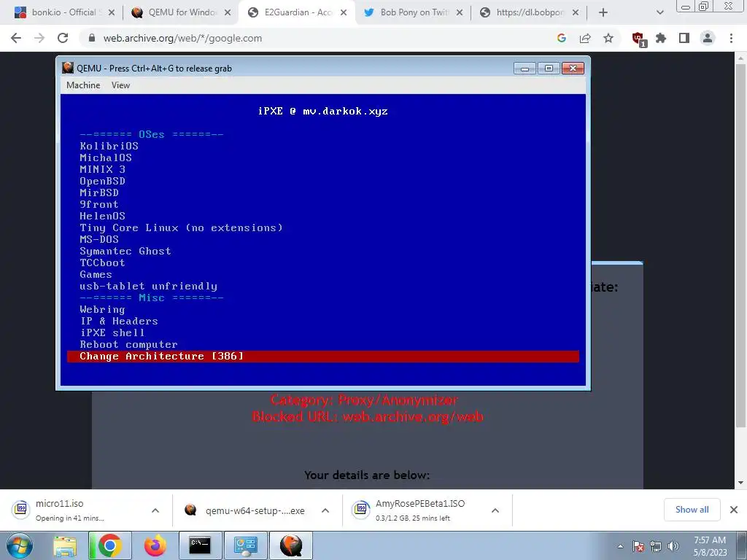
Task: Click the Google icon in address bar
Action: 562,38
